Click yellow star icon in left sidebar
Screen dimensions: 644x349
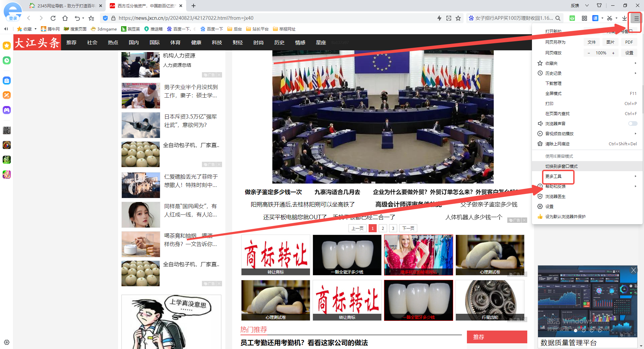[x=7, y=46]
